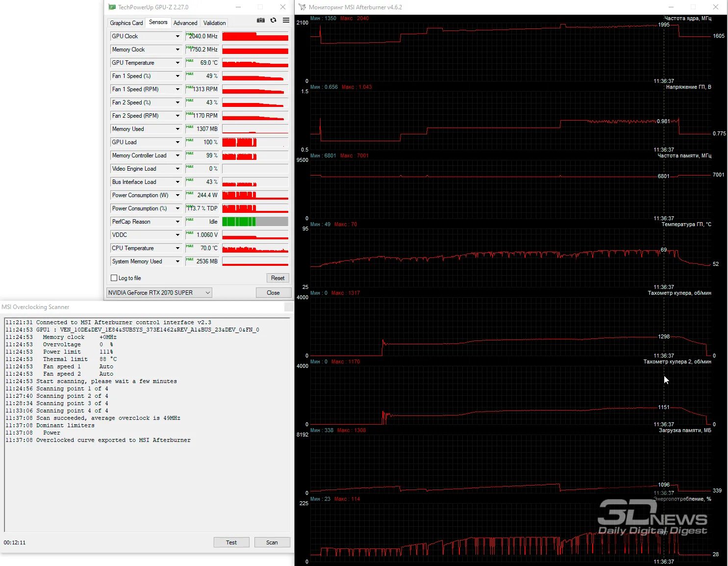
Task: Open the CPU Temperature sensor dropdown
Action: (177, 248)
